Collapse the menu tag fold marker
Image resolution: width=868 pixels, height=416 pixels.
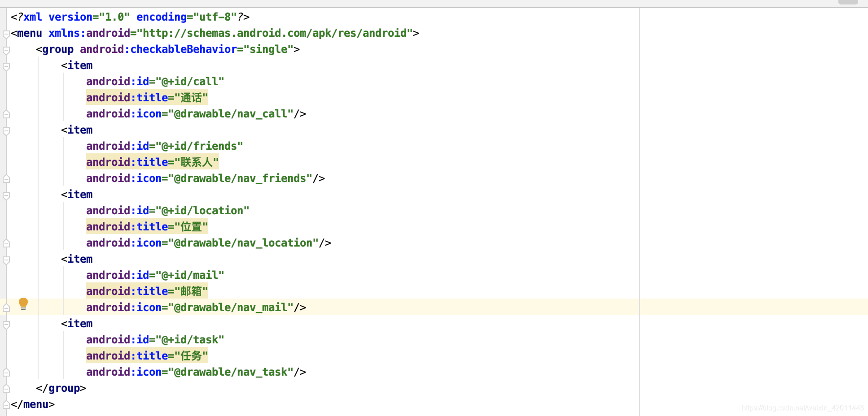[x=6, y=34]
